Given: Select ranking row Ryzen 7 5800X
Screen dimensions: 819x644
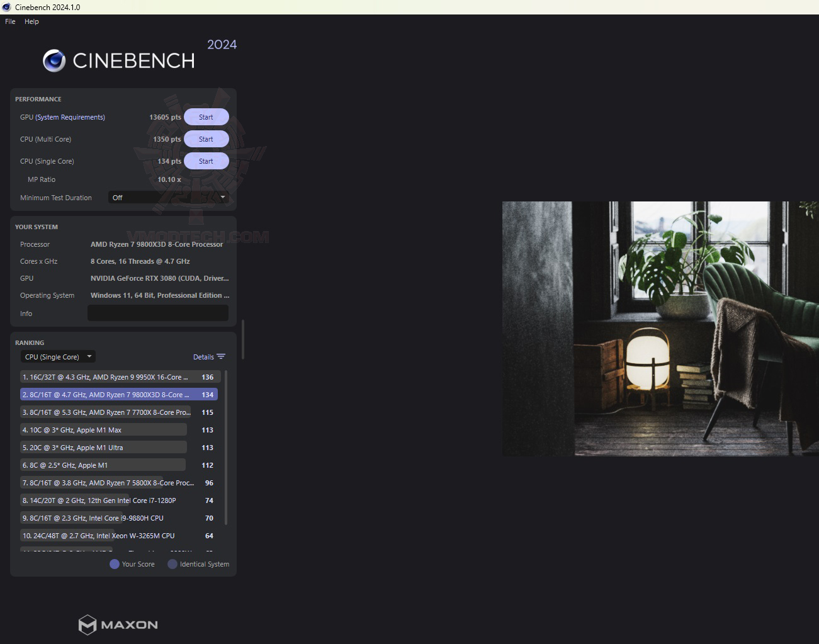Looking at the screenshot, I should [x=120, y=483].
